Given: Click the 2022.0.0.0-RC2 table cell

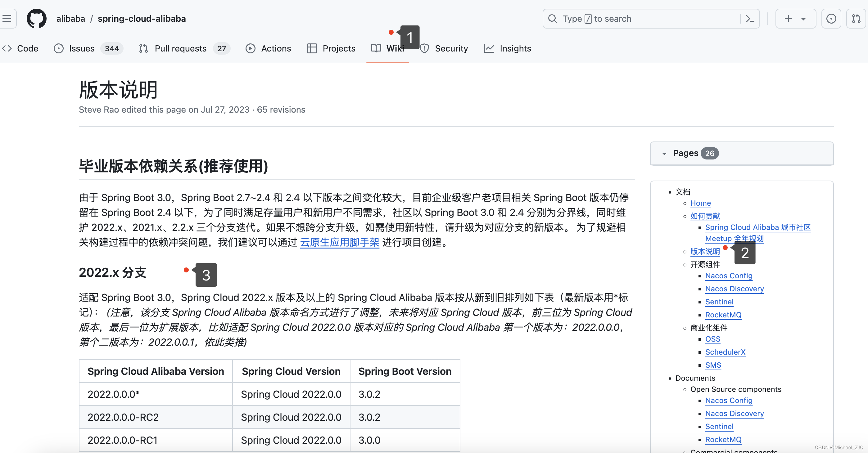Looking at the screenshot, I should tap(156, 417).
